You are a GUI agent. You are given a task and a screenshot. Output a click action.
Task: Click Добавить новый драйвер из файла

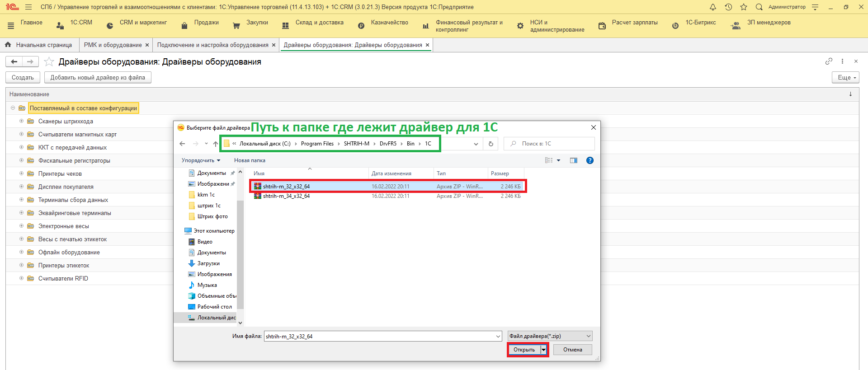98,78
